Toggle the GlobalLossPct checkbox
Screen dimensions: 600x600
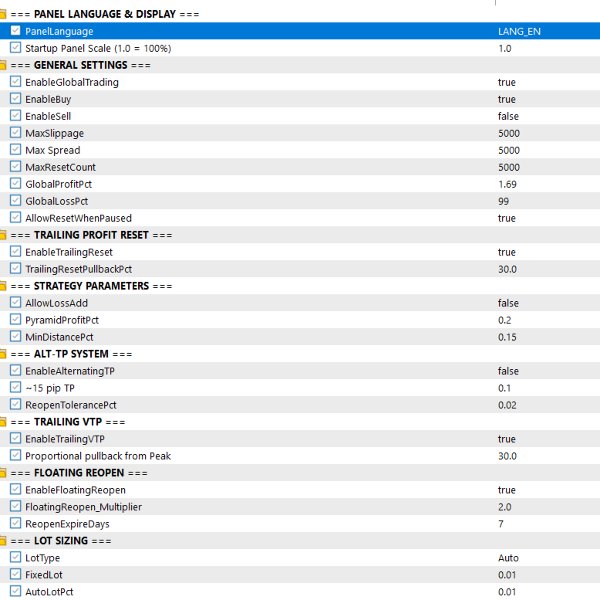(x=15, y=201)
